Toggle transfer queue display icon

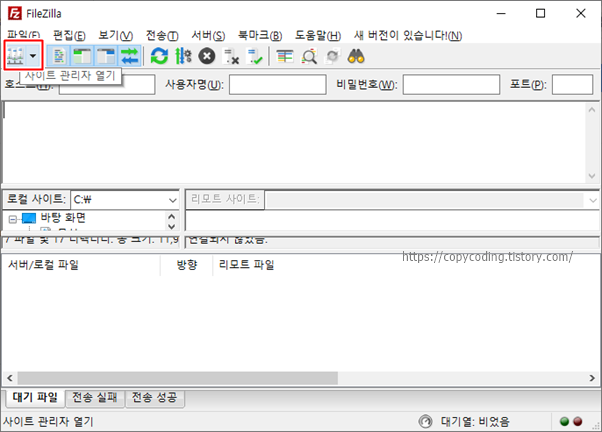pos(129,56)
